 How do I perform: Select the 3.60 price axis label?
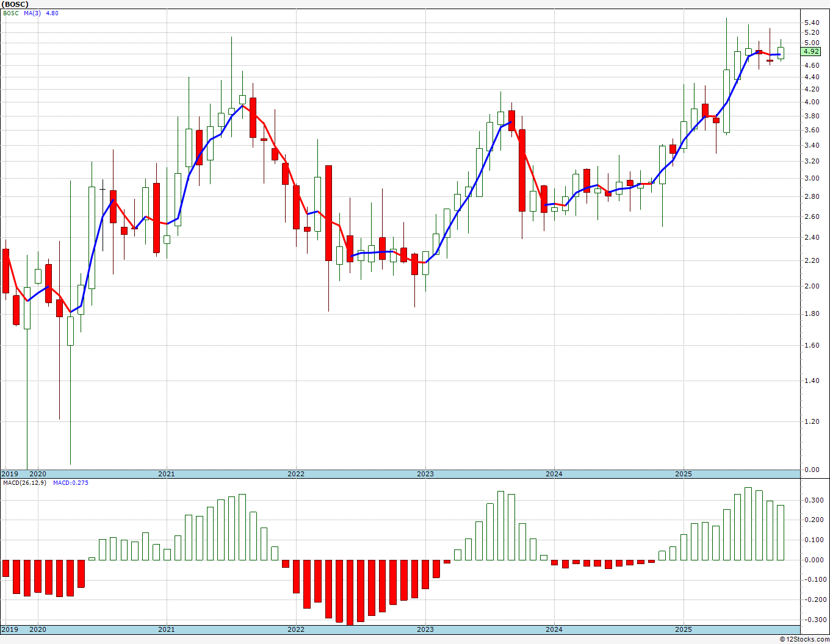tap(812, 130)
